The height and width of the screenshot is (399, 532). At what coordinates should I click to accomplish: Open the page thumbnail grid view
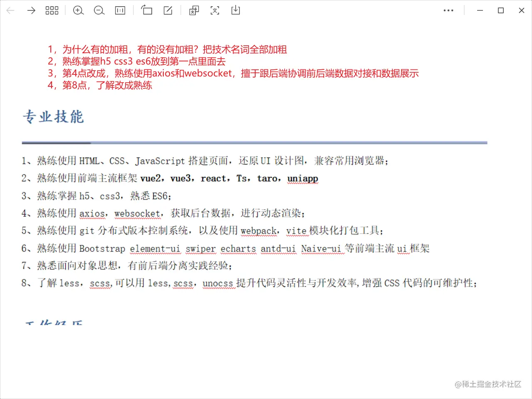click(52, 10)
